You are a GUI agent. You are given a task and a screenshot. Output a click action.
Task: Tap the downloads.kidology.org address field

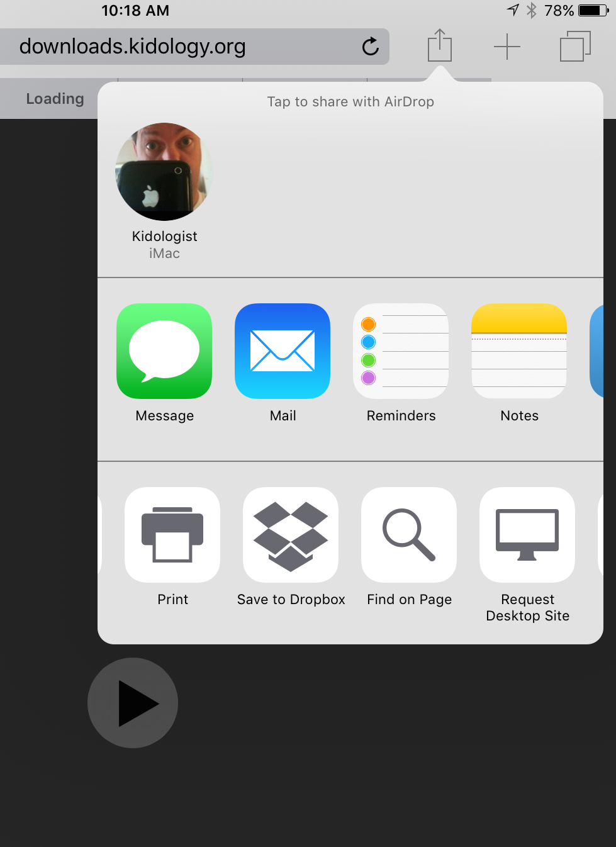194,47
